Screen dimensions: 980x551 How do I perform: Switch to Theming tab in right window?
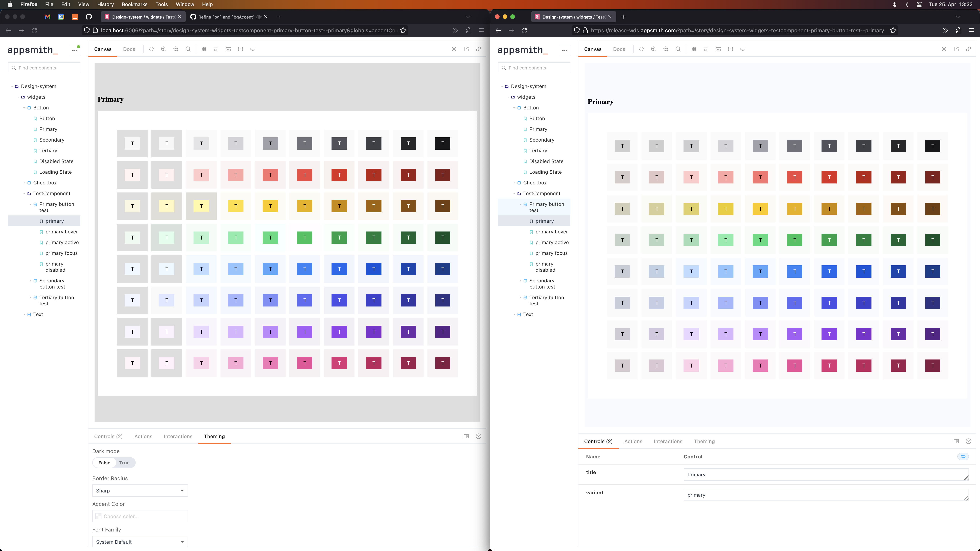pyautogui.click(x=704, y=441)
